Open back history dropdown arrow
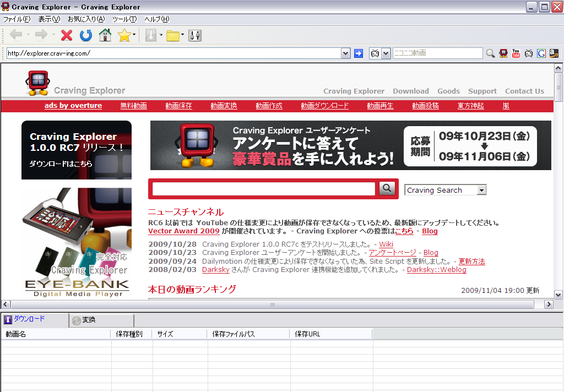Screen dimensions: 564x392 point(28,35)
